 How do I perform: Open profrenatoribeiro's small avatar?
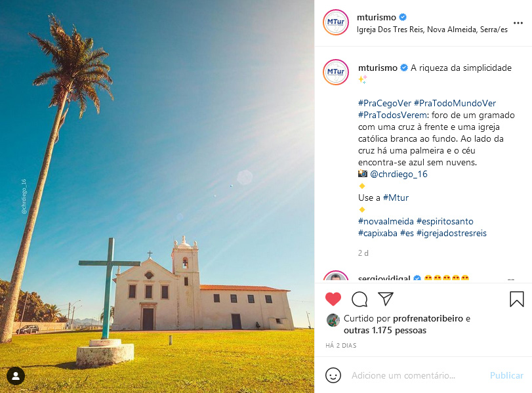[x=333, y=320]
